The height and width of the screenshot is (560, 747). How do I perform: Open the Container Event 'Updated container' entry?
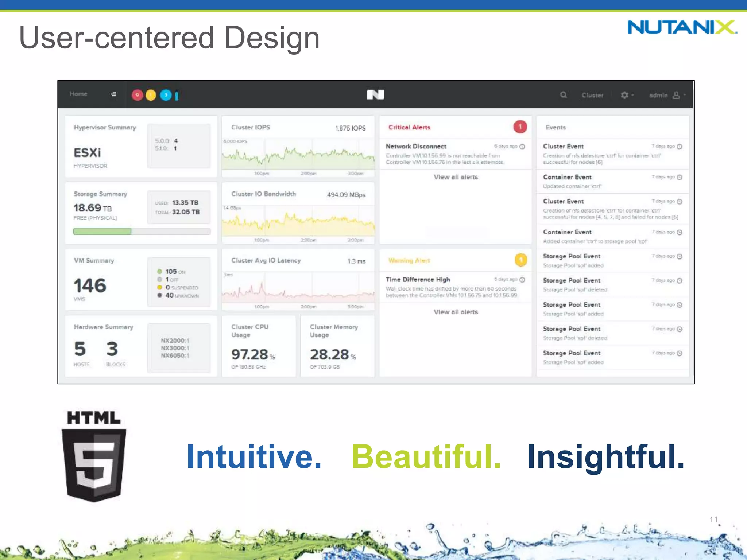(x=613, y=181)
